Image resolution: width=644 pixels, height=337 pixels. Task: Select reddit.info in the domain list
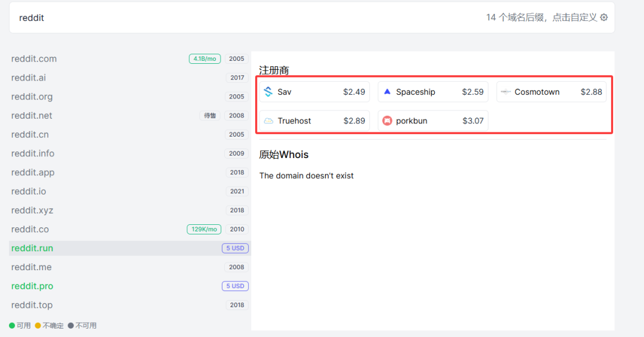(130, 153)
